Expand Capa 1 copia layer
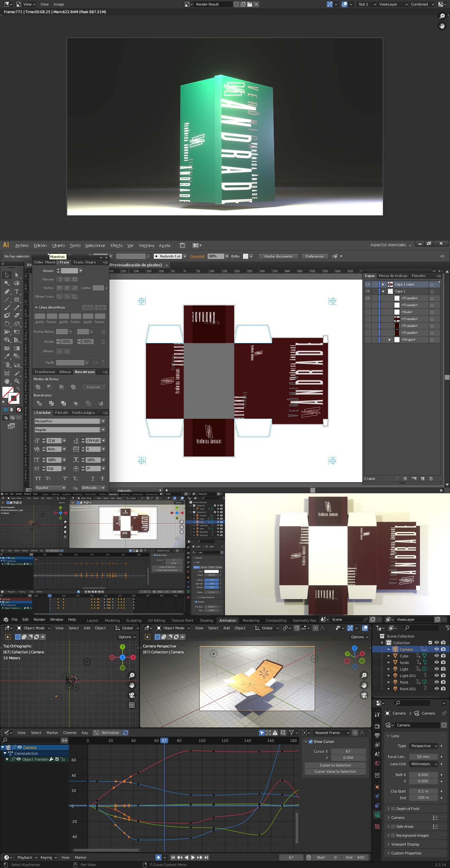The image size is (450, 868). (383, 284)
